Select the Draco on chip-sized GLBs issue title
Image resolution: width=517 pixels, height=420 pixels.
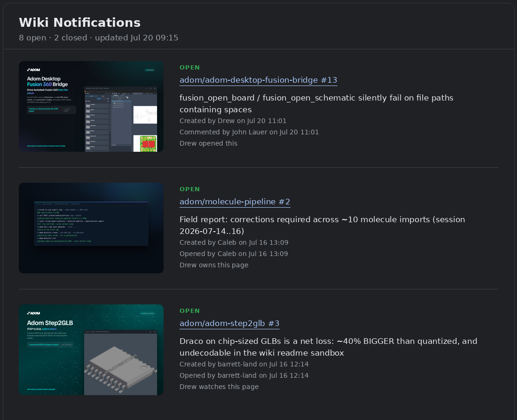pos(328,347)
